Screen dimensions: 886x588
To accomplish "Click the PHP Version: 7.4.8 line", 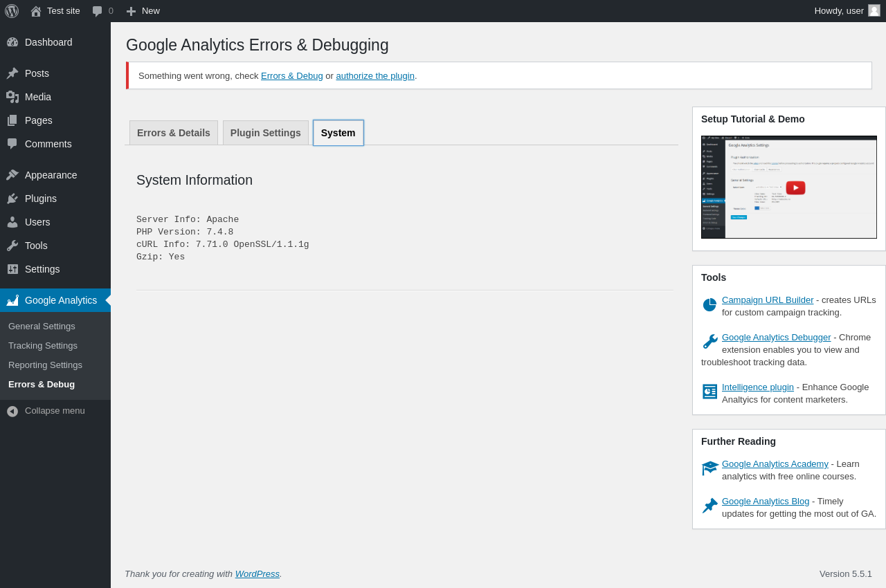I will pyautogui.click(x=185, y=232).
